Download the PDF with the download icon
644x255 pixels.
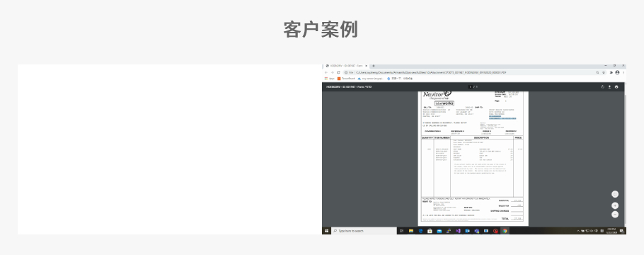tap(609, 87)
